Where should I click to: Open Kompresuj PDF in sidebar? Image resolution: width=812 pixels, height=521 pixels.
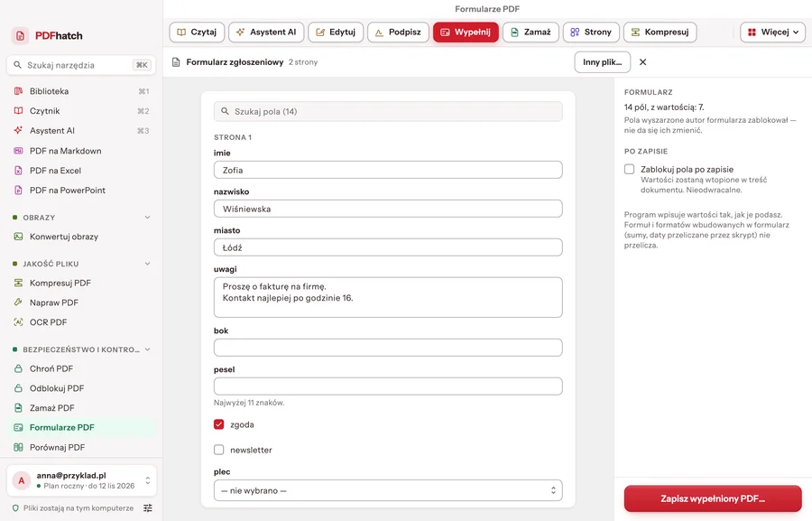point(81,283)
